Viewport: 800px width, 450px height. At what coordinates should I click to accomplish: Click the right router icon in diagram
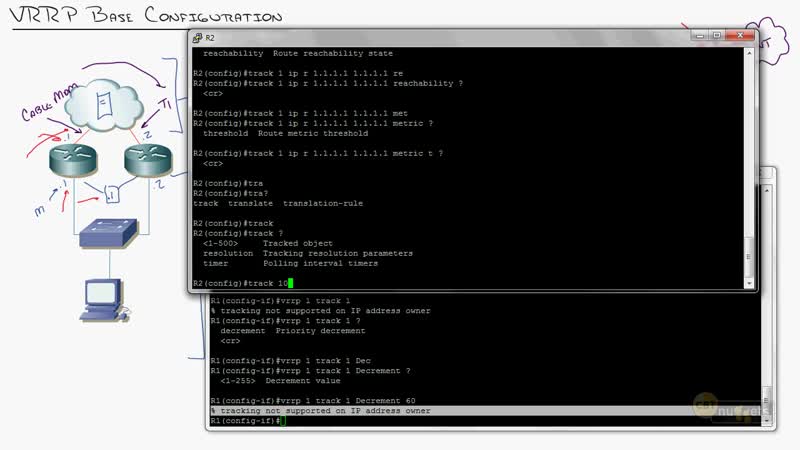click(x=148, y=160)
